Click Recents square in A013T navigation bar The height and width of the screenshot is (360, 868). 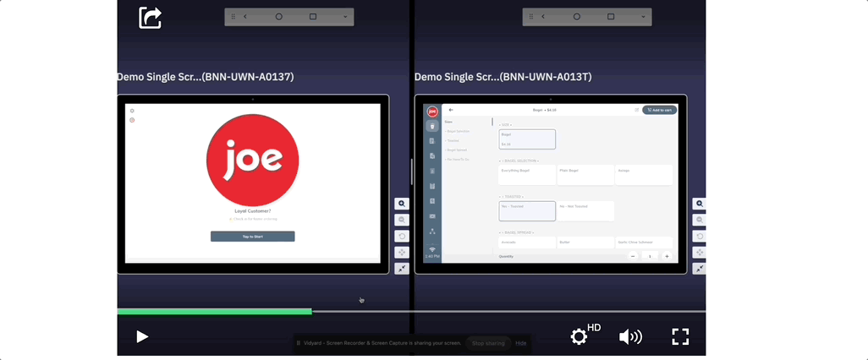(x=611, y=17)
